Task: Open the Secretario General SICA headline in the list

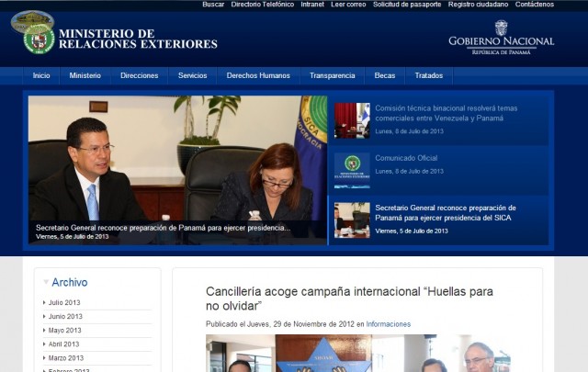Action: click(x=446, y=212)
